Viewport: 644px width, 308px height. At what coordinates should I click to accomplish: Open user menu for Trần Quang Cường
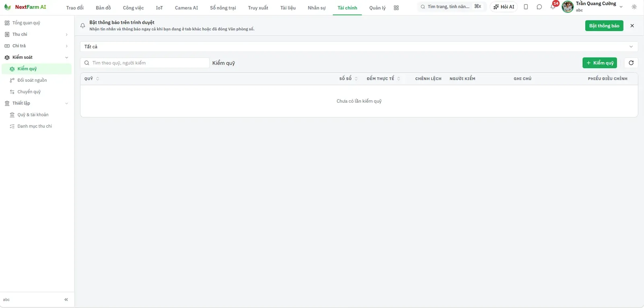[x=592, y=7]
